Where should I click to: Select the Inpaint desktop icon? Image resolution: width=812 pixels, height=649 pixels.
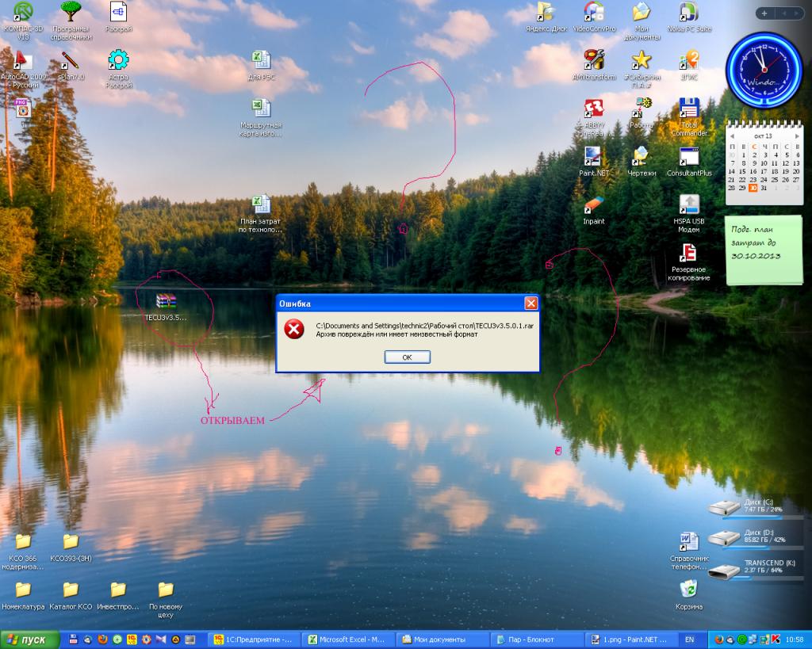(593, 205)
